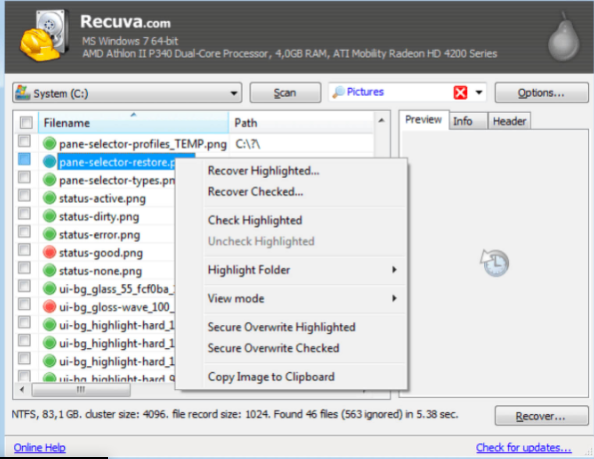Open the System (C:) drive dropdown
594x459 pixels.
pyautogui.click(x=234, y=93)
